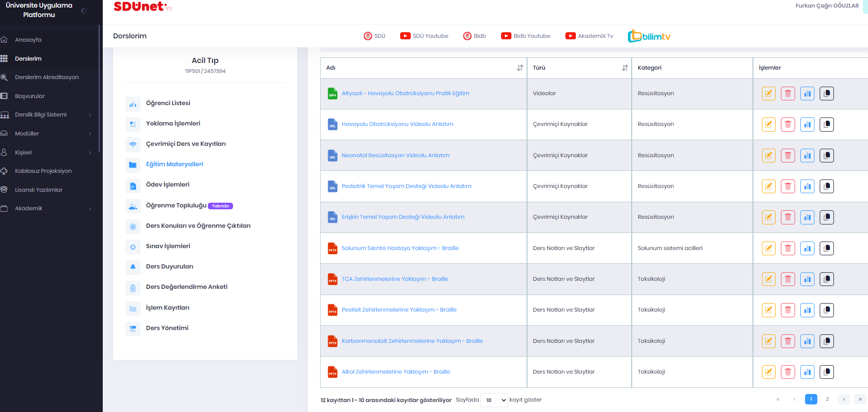
Task: Open records-per-page dropdown showing 10
Action: [x=494, y=400]
